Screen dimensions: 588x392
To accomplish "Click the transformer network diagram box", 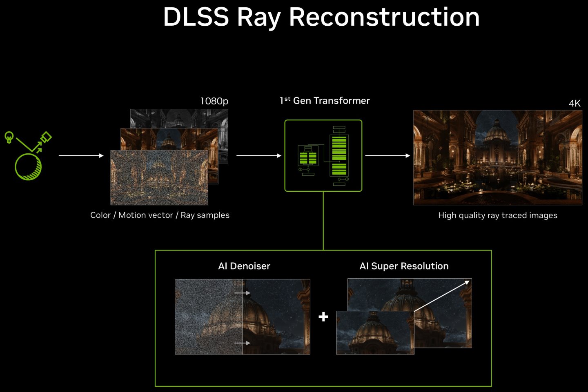I will (323, 155).
